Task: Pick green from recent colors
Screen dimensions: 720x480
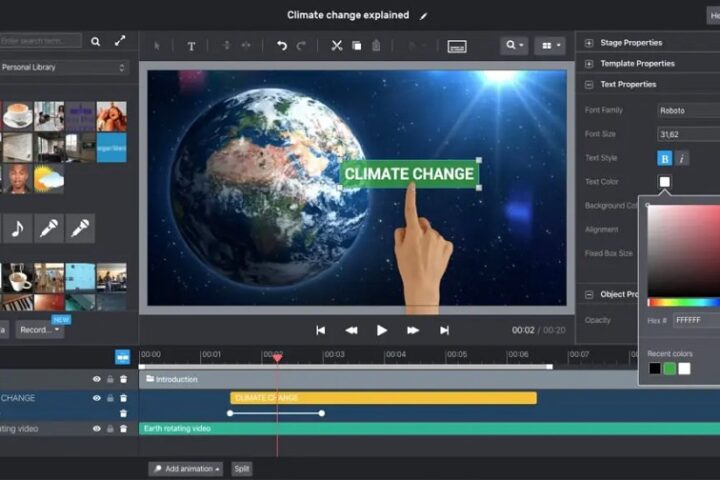Action: point(669,368)
